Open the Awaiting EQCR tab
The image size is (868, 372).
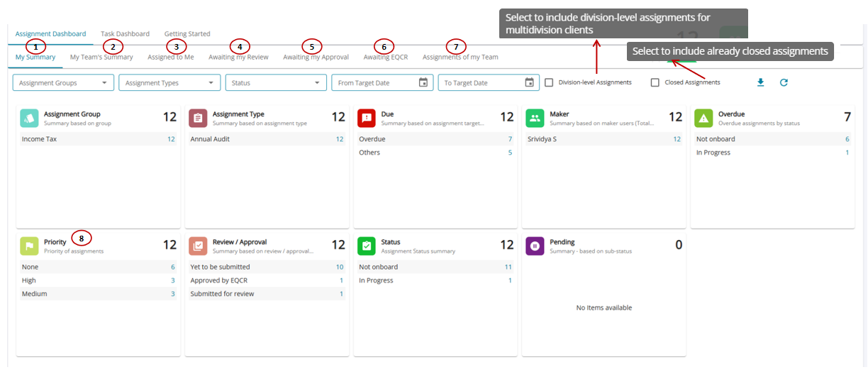[x=385, y=57]
